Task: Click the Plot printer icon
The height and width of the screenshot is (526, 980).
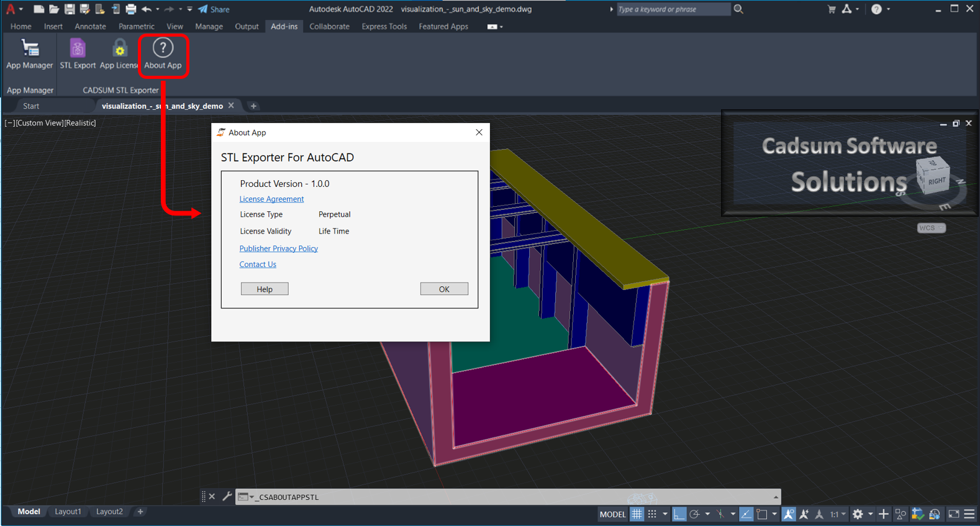Action: click(130, 9)
